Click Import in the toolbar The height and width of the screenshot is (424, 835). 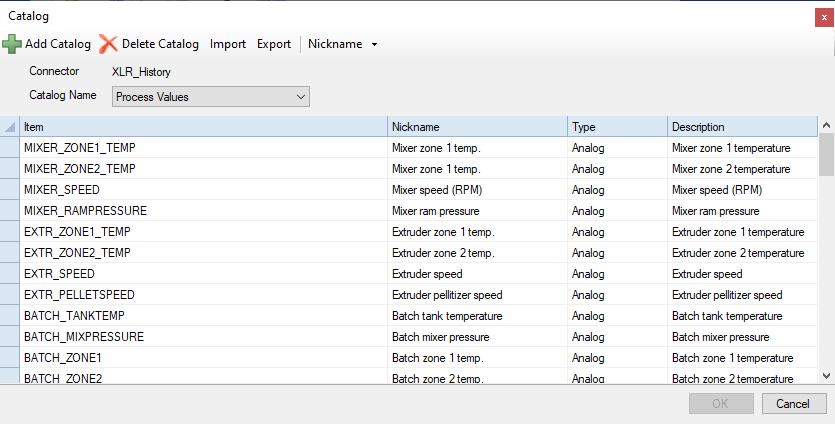point(227,44)
